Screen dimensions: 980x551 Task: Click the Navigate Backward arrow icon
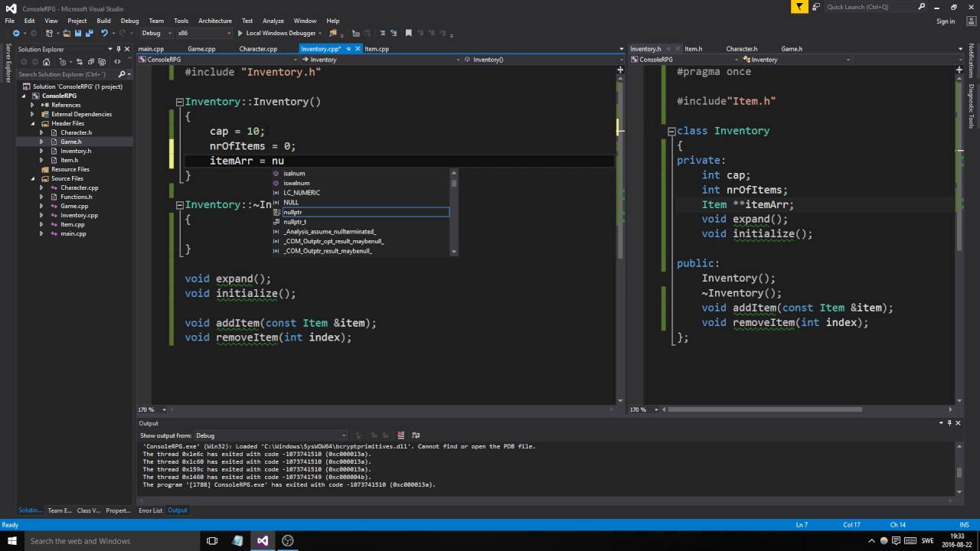[x=17, y=33]
